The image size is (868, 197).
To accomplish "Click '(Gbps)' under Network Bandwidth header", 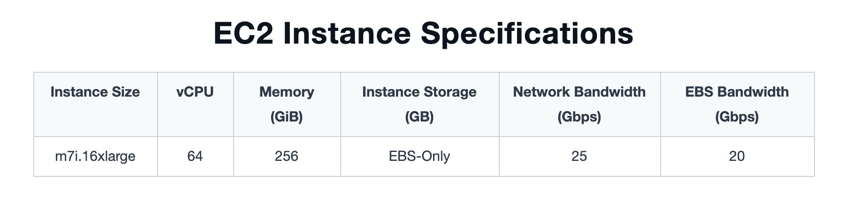I will coord(579,116).
